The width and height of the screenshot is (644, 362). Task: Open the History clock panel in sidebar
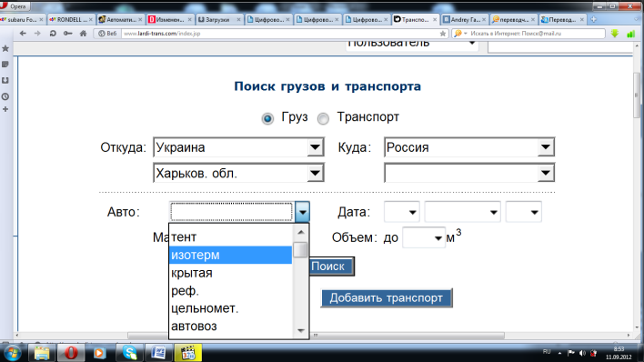(x=5, y=96)
